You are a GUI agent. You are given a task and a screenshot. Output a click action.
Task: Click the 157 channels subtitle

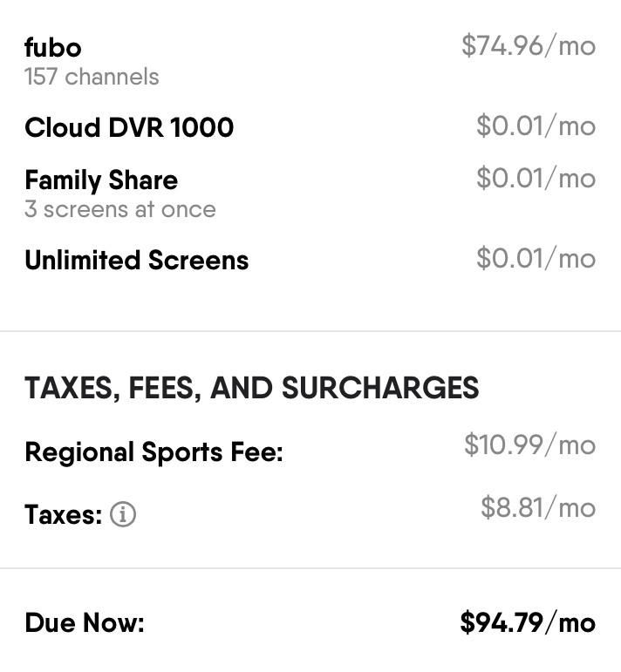click(x=92, y=77)
